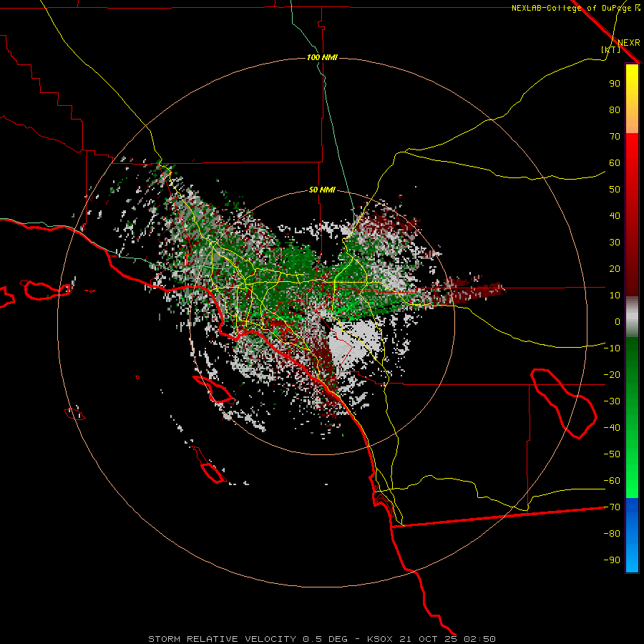The height and width of the screenshot is (644, 644).
Task: Click the KT units label
Action: tap(611, 49)
